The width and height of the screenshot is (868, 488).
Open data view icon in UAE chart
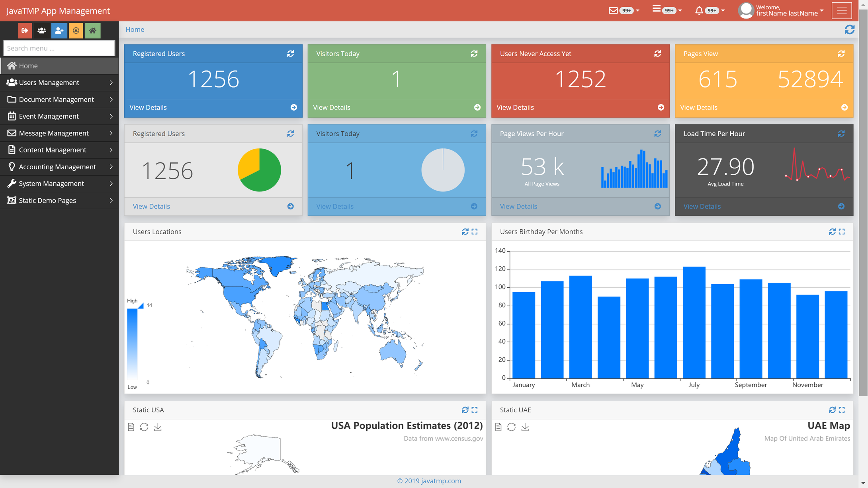click(x=498, y=427)
